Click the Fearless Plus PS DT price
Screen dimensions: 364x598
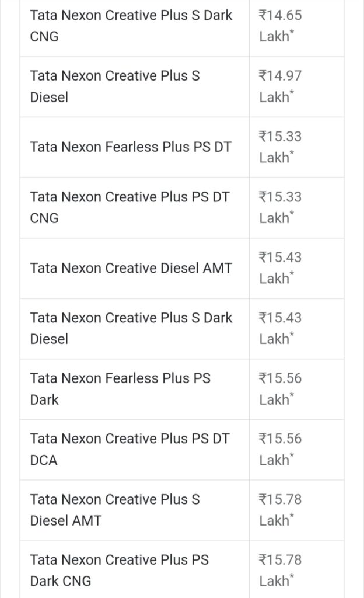pyautogui.click(x=281, y=147)
